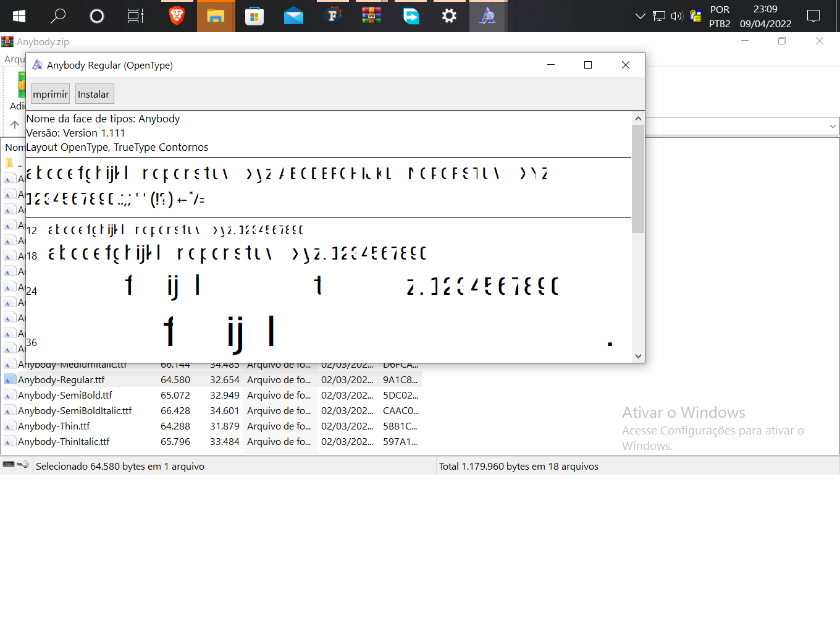Open the Arquivo menu in WinRAR
Viewport: 840px width, 618px height.
[15, 59]
